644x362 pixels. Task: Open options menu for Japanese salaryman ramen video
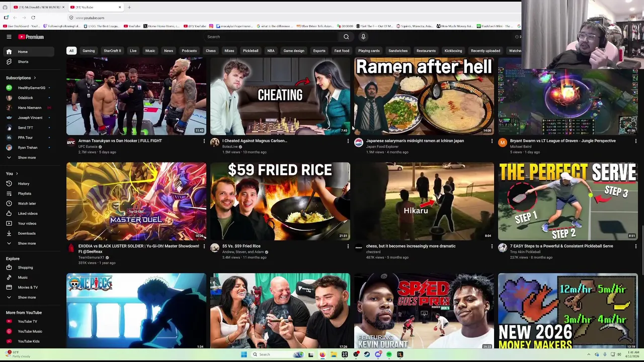(492, 141)
